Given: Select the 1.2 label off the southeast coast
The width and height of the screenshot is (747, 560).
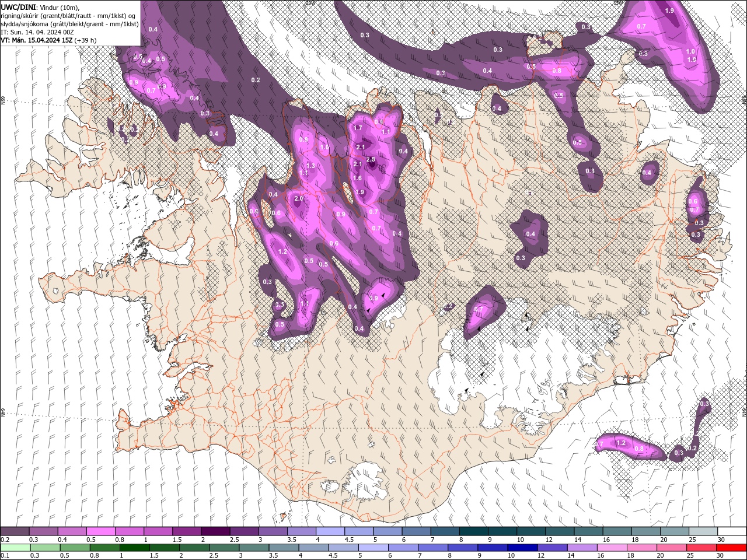Looking at the screenshot, I should point(621,443).
